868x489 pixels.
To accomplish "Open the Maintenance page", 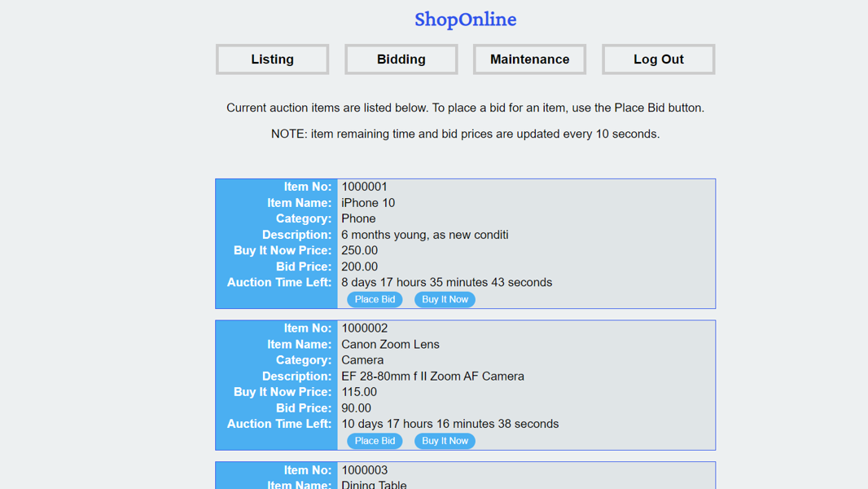I will (x=529, y=59).
